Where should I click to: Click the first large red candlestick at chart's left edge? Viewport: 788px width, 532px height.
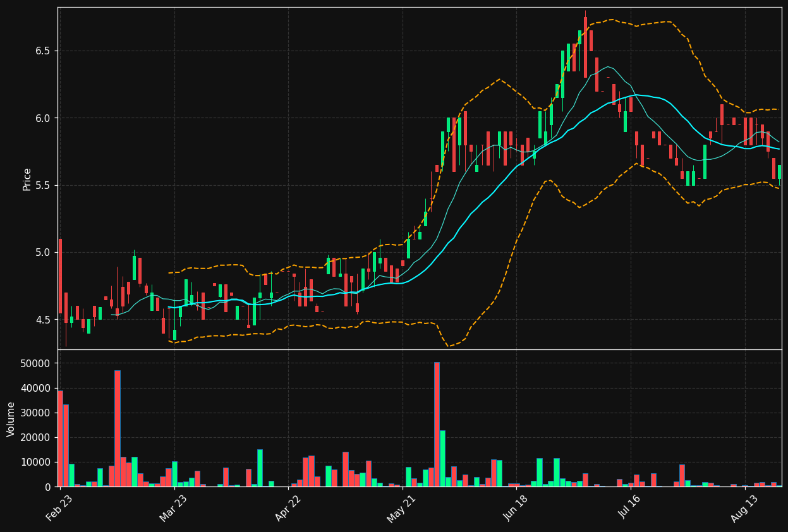click(60, 276)
